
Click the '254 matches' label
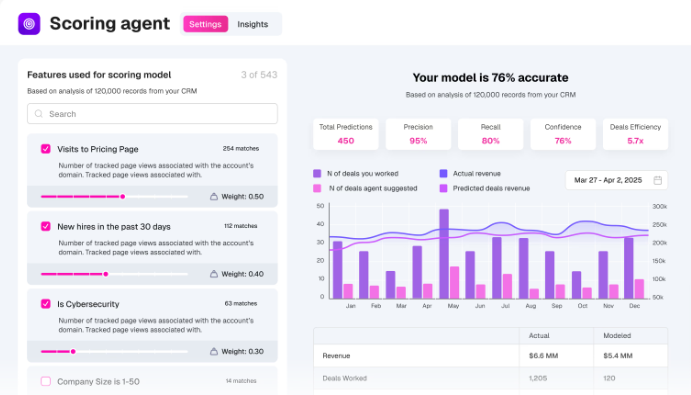coord(241,149)
